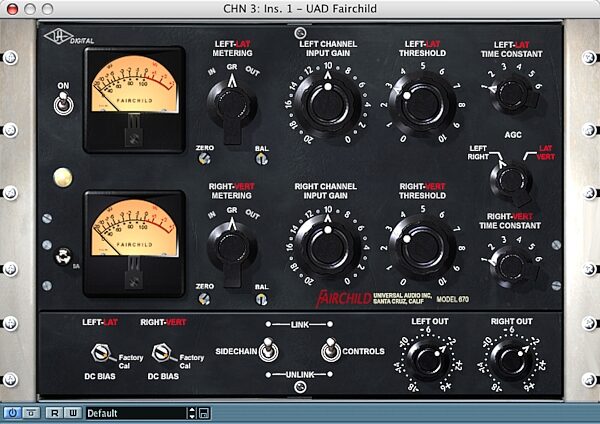Click the Fairchild red logo
This screenshot has width=600, height=424.
coord(343,298)
